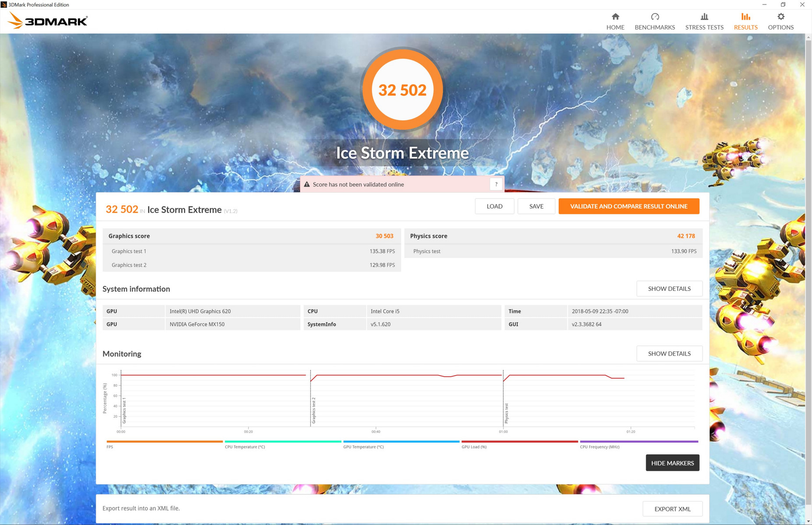Click the LOAD button

494,206
